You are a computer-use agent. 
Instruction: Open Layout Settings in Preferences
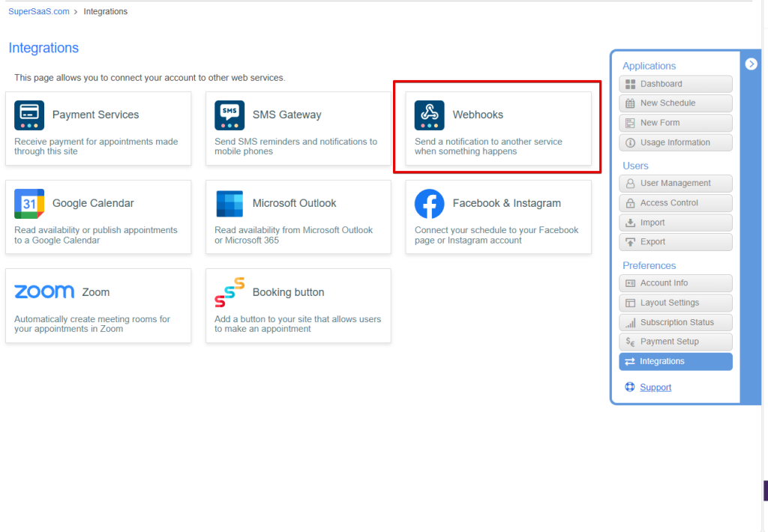675,303
